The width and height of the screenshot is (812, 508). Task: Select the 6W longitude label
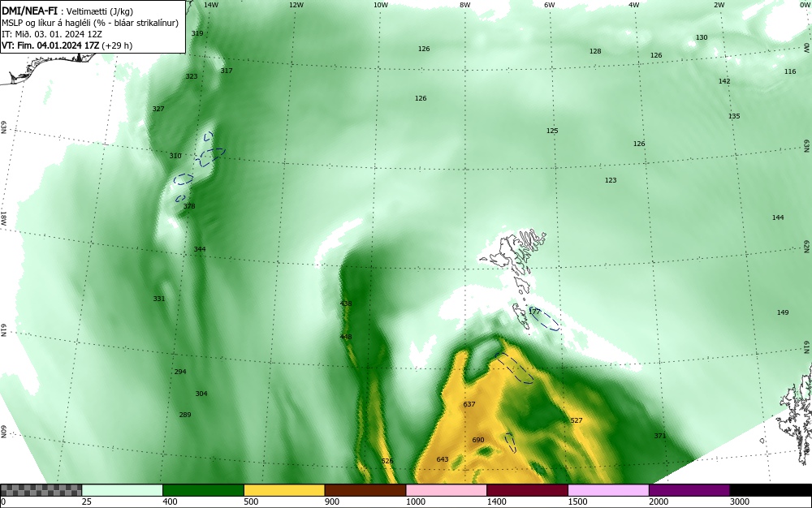coord(550,5)
